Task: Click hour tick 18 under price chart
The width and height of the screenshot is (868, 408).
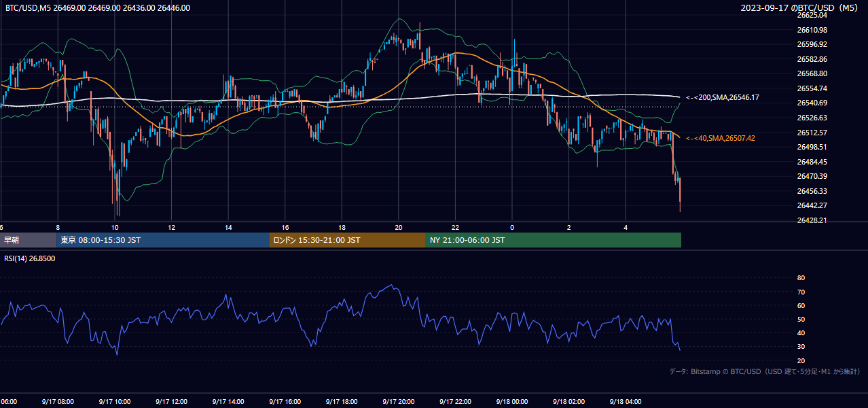Action: click(342, 228)
